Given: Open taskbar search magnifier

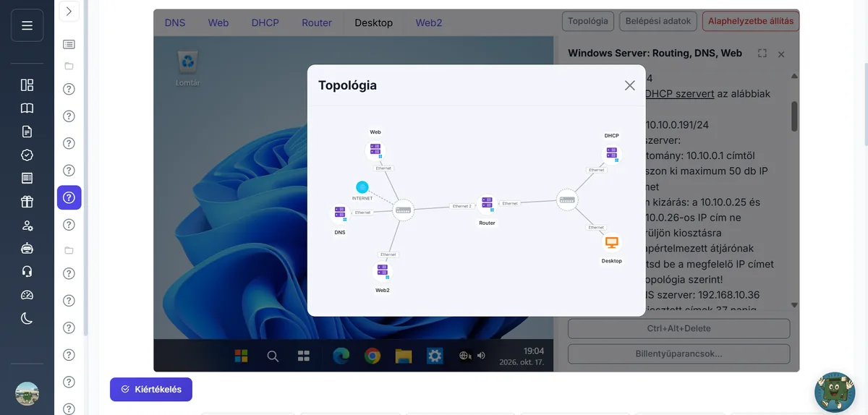Looking at the screenshot, I should click(x=273, y=356).
